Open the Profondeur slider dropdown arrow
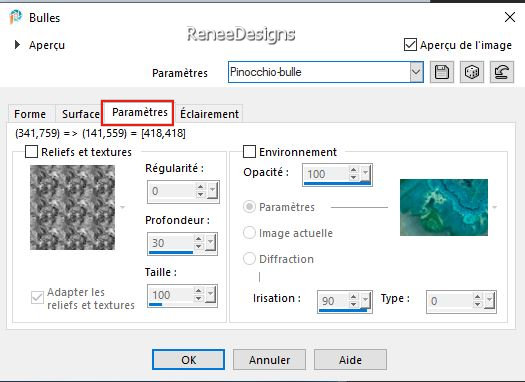 pyautogui.click(x=211, y=242)
